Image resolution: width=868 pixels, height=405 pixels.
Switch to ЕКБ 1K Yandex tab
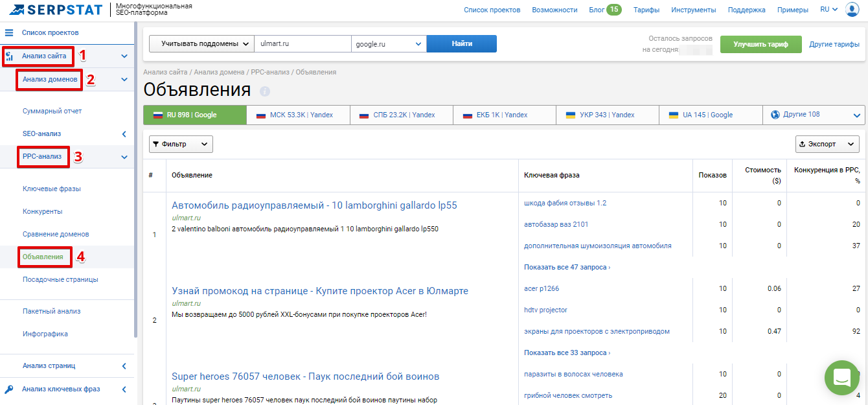[504, 115]
